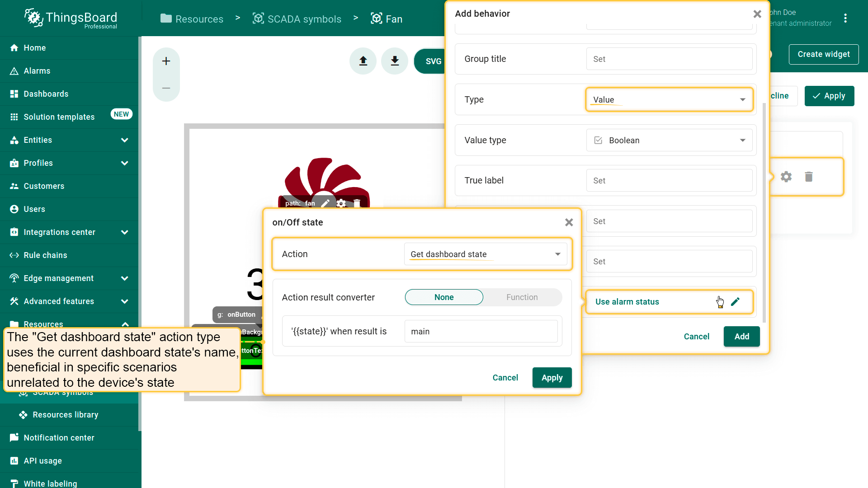Screen dimensions: 868x488
Task: Toggle the SVG editor mode button
Action: [433, 61]
